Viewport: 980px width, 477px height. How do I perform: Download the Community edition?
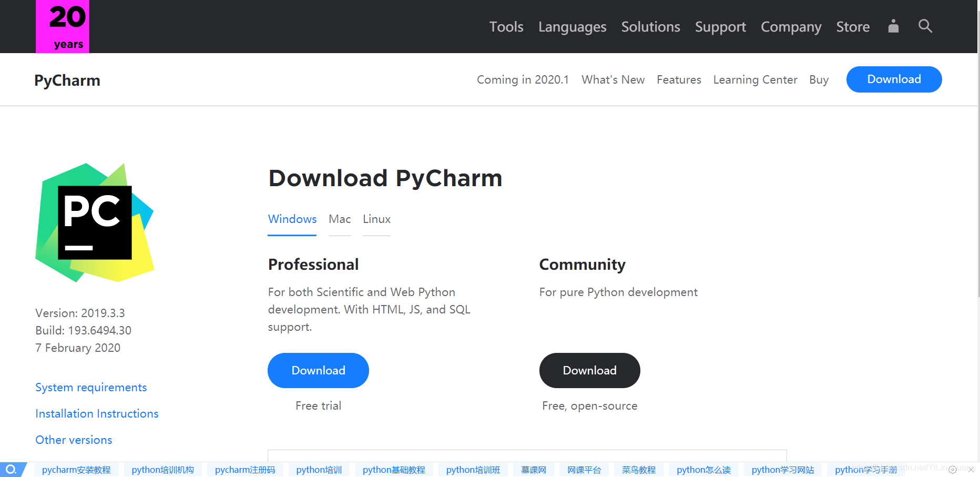[x=589, y=370]
